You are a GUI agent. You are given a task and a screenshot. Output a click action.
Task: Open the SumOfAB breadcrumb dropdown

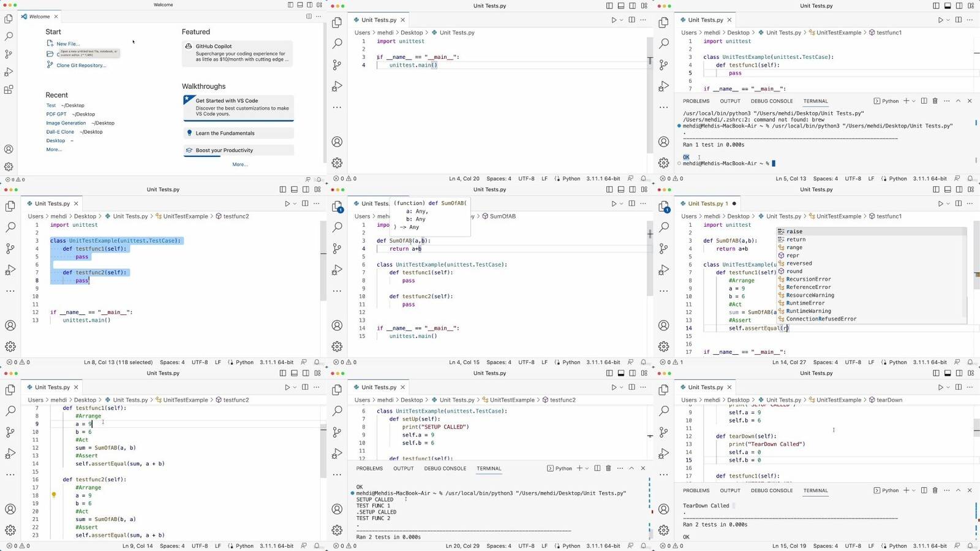tap(502, 216)
